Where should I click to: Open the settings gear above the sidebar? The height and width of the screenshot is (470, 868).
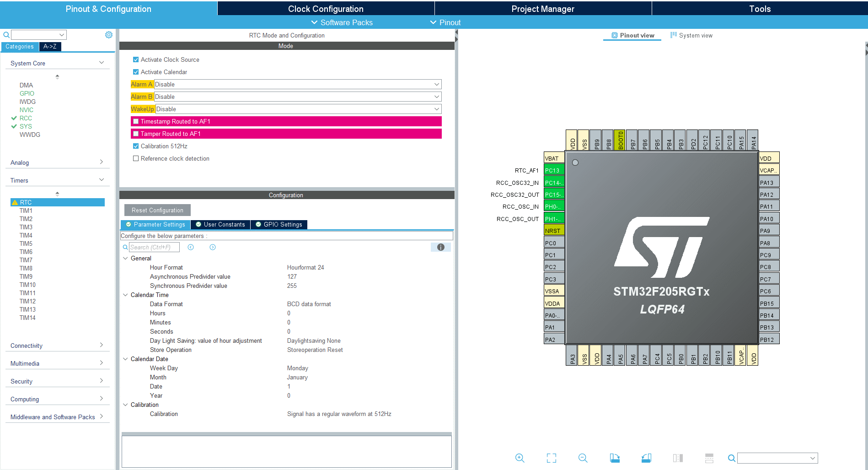(x=108, y=34)
